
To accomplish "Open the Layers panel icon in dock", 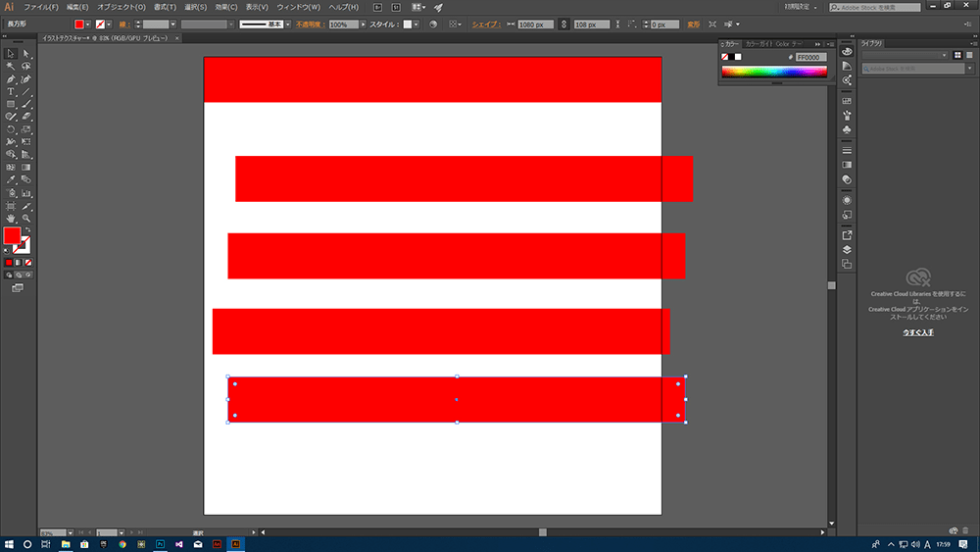I will pos(847,249).
